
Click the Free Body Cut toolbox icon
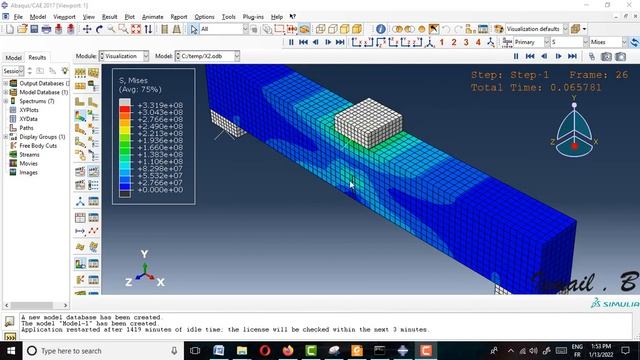[80, 280]
